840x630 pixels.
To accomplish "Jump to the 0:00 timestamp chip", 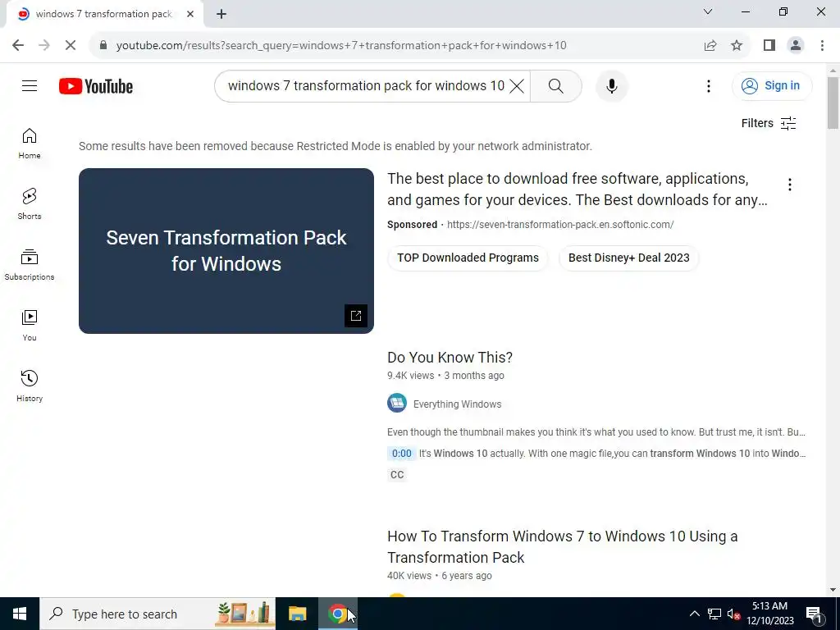I will pos(401,454).
